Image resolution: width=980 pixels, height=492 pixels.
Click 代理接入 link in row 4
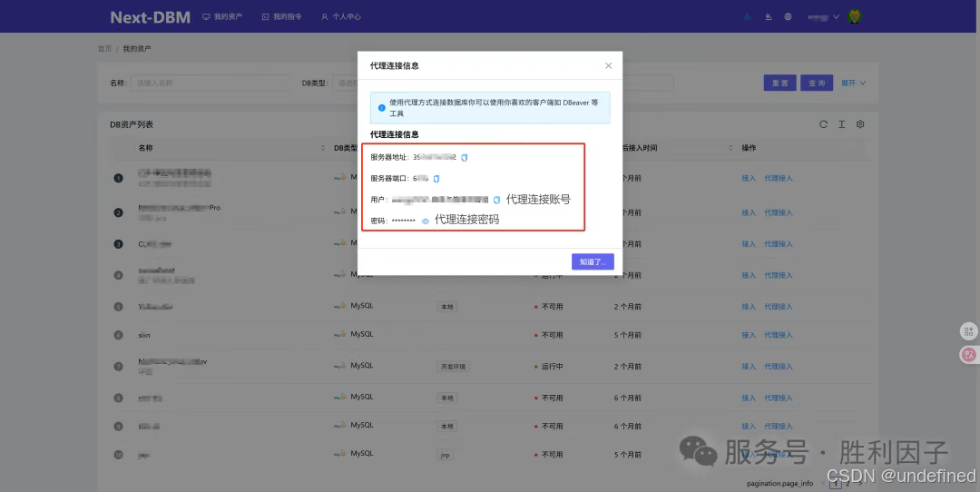779,275
